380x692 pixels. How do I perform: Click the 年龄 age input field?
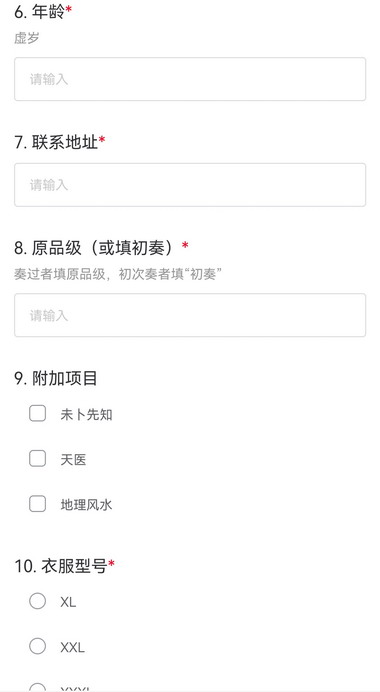coord(190,79)
